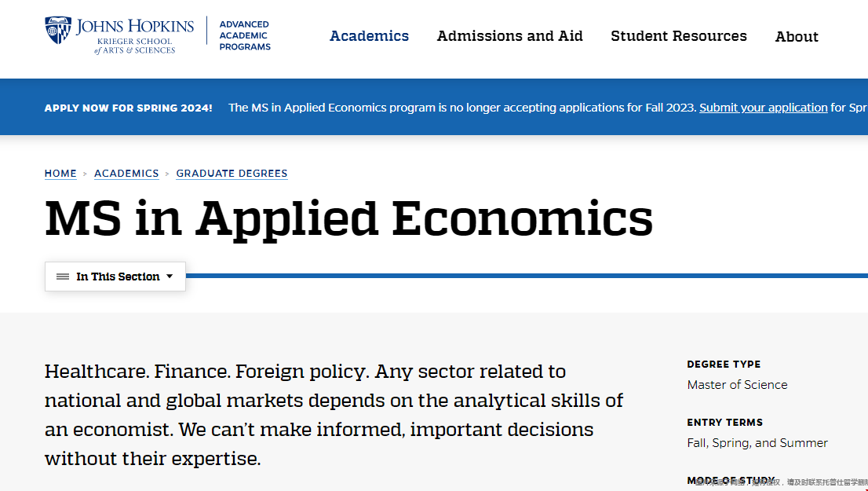Click the Johns Hopkins Krieger School wordmark
The height and width of the screenshot is (491, 868).
point(135,36)
